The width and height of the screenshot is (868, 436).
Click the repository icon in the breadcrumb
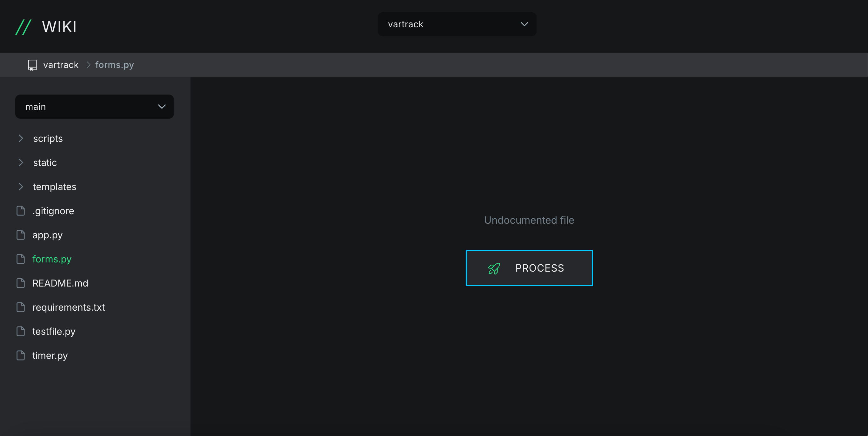(32, 65)
